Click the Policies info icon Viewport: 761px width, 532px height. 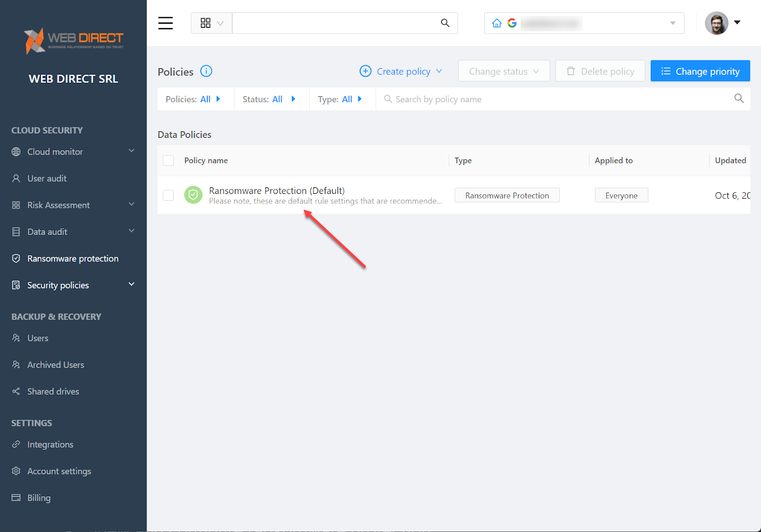[206, 71]
